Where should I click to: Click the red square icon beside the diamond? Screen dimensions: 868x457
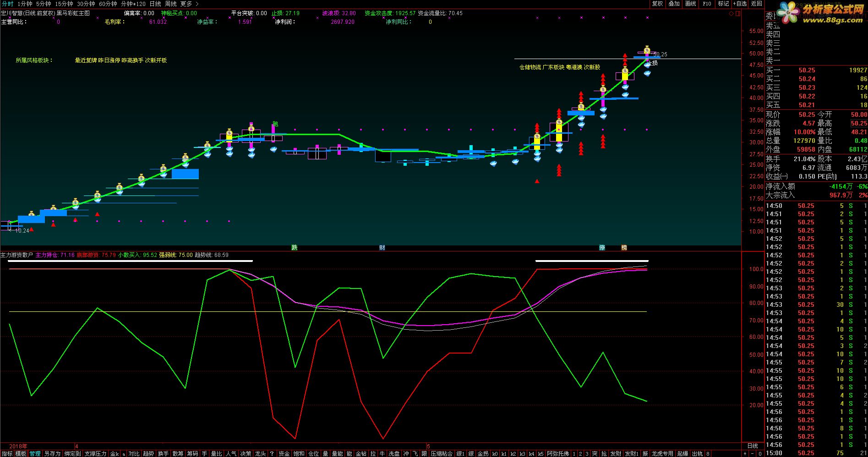click(737, 14)
